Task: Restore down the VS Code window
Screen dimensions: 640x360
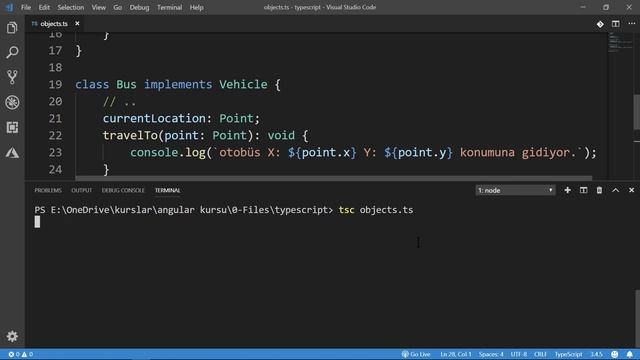Action: pyautogui.click(x=606, y=7)
